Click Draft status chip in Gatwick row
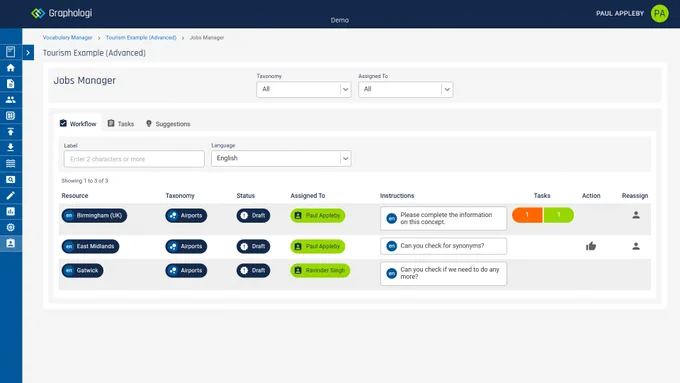680x383 pixels. coord(253,271)
